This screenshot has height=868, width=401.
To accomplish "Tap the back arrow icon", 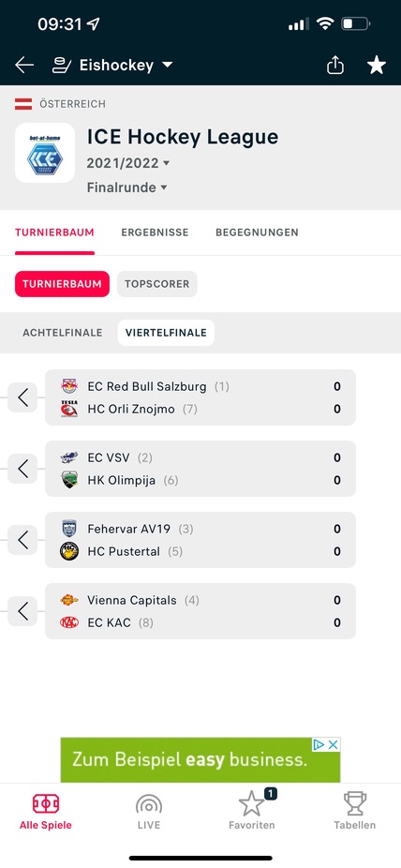I will click(x=24, y=66).
